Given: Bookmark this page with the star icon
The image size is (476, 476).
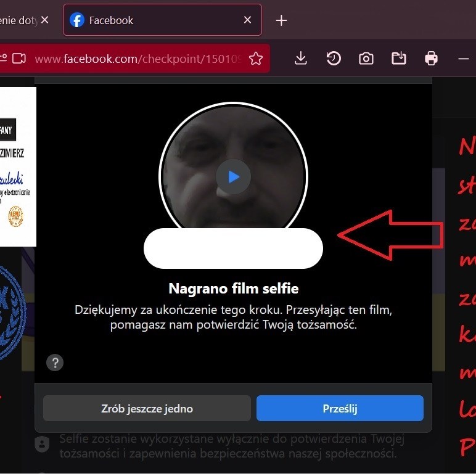Looking at the screenshot, I should [x=256, y=59].
